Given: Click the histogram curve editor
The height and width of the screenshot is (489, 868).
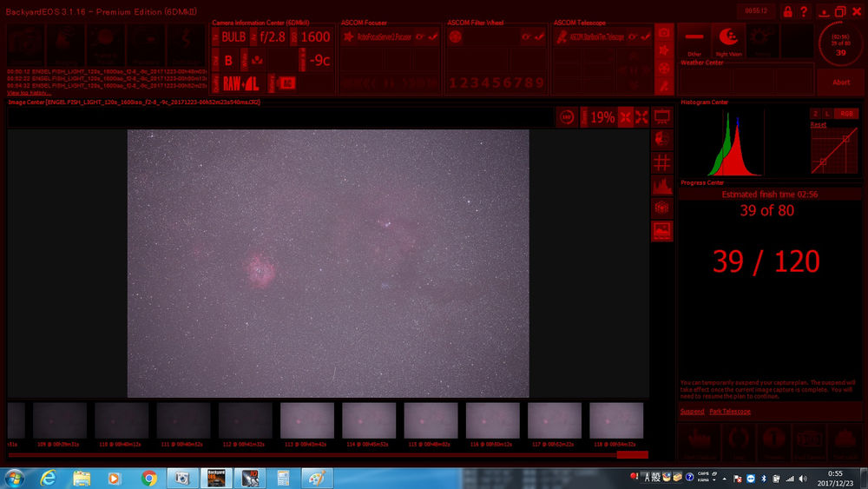Looking at the screenshot, I should [x=835, y=150].
